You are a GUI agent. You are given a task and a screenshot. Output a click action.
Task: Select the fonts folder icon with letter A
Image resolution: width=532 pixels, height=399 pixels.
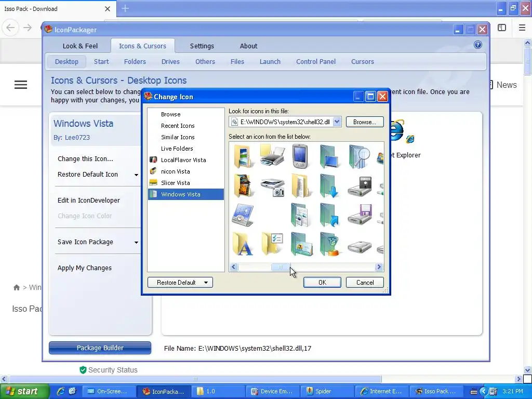tap(243, 244)
